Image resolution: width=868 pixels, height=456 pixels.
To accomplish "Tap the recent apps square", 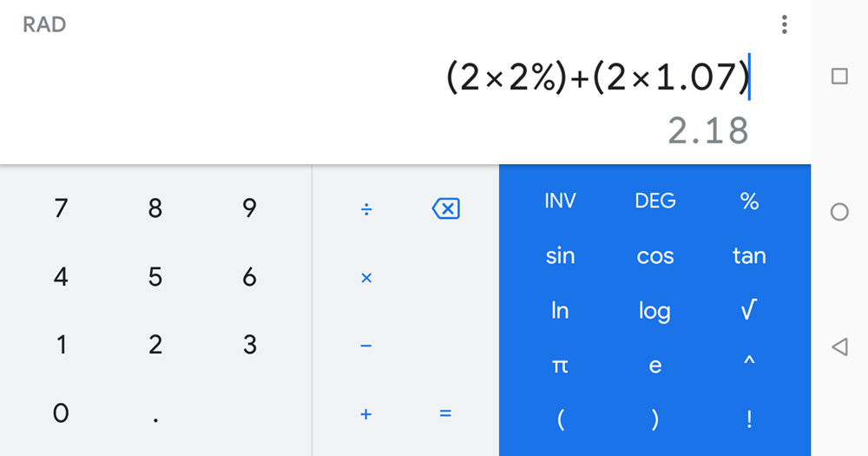I will point(839,76).
